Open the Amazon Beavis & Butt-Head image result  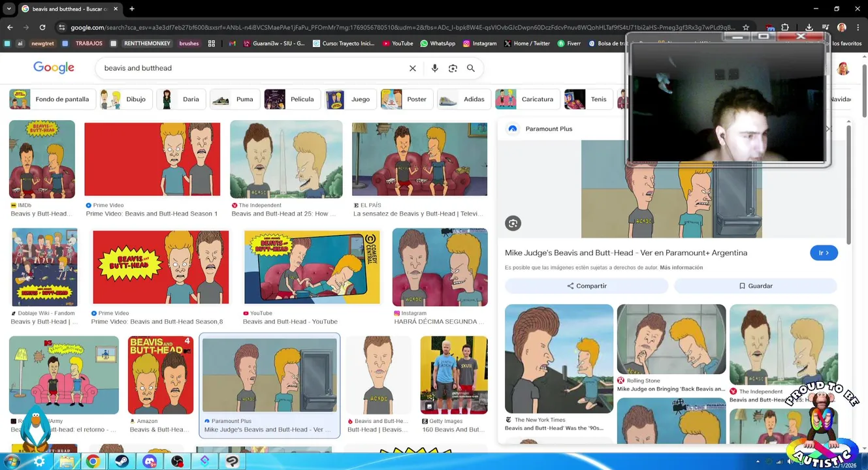click(x=161, y=375)
